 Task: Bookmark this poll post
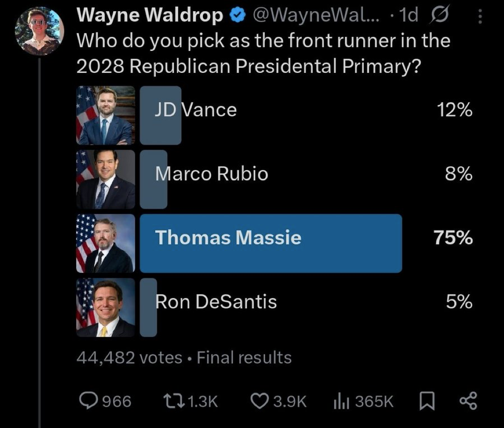(426, 401)
